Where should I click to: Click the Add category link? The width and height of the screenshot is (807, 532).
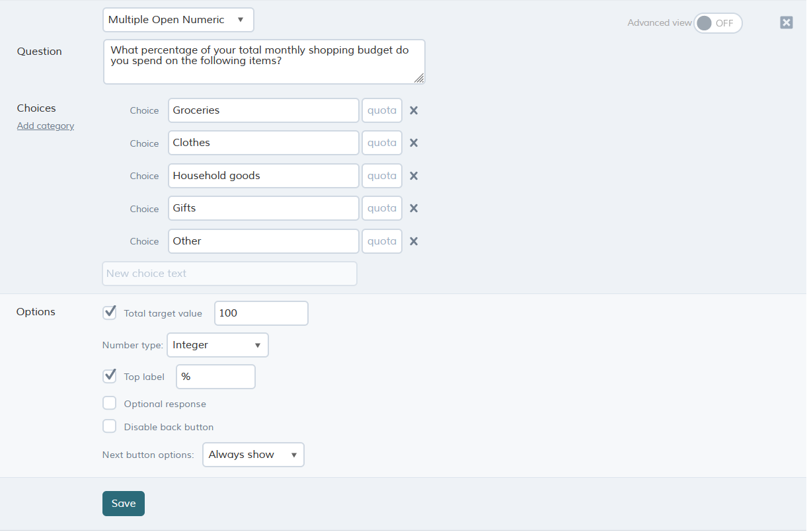pyautogui.click(x=46, y=126)
